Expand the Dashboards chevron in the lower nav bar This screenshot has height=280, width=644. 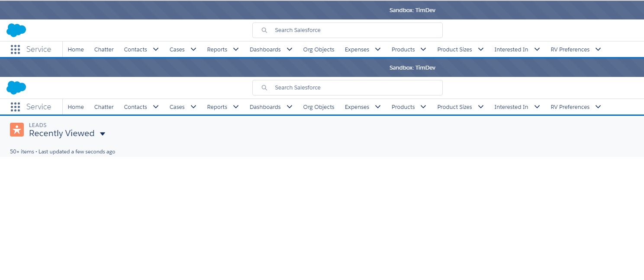[290, 107]
